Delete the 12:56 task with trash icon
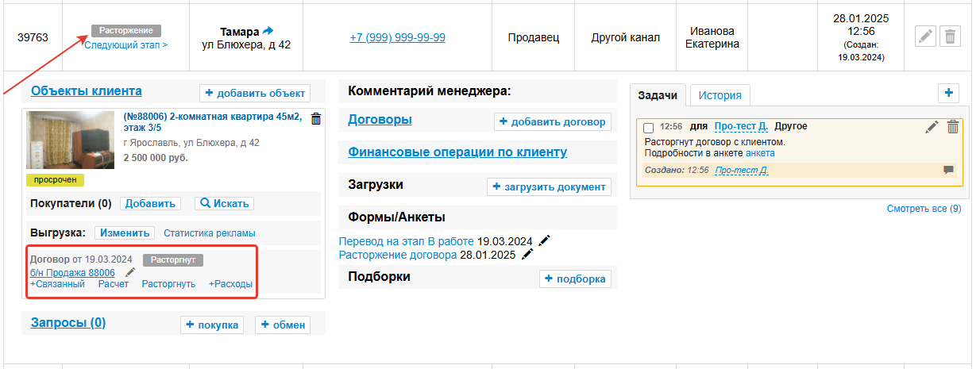 point(953,127)
